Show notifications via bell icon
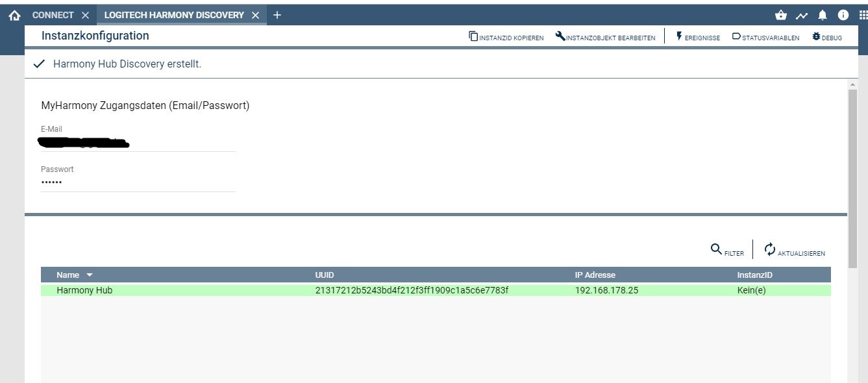Viewport: 868px width, 383px height. [x=823, y=15]
